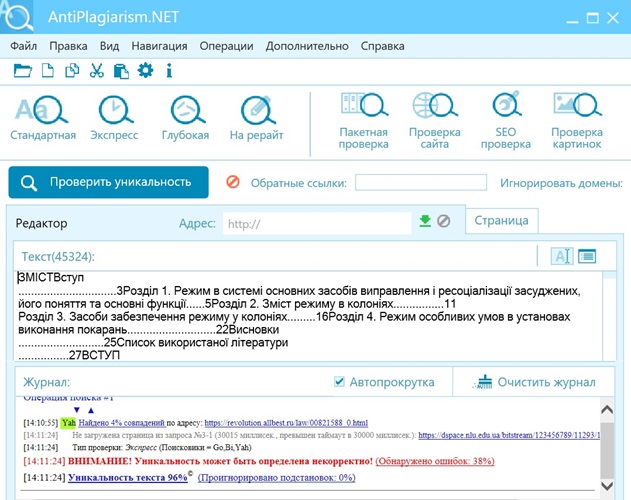631x500 pixels.
Task: Open the Вид menu
Action: (x=109, y=46)
